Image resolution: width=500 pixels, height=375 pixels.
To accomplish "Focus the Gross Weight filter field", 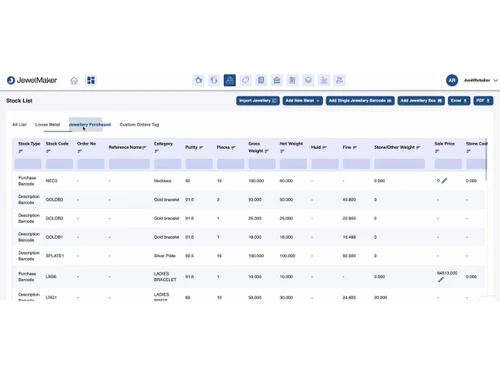I will [x=262, y=164].
